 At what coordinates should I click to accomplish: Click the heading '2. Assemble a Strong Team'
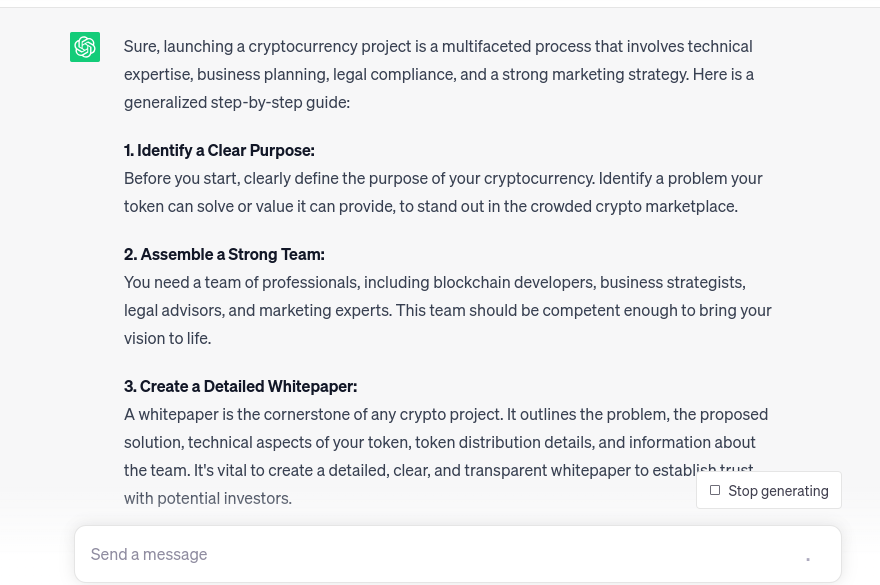coord(224,253)
